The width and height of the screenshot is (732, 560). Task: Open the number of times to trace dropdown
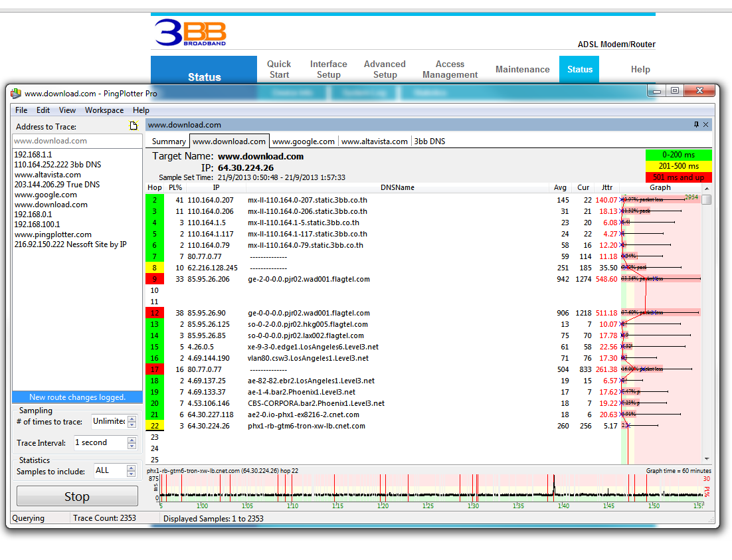pos(132,421)
